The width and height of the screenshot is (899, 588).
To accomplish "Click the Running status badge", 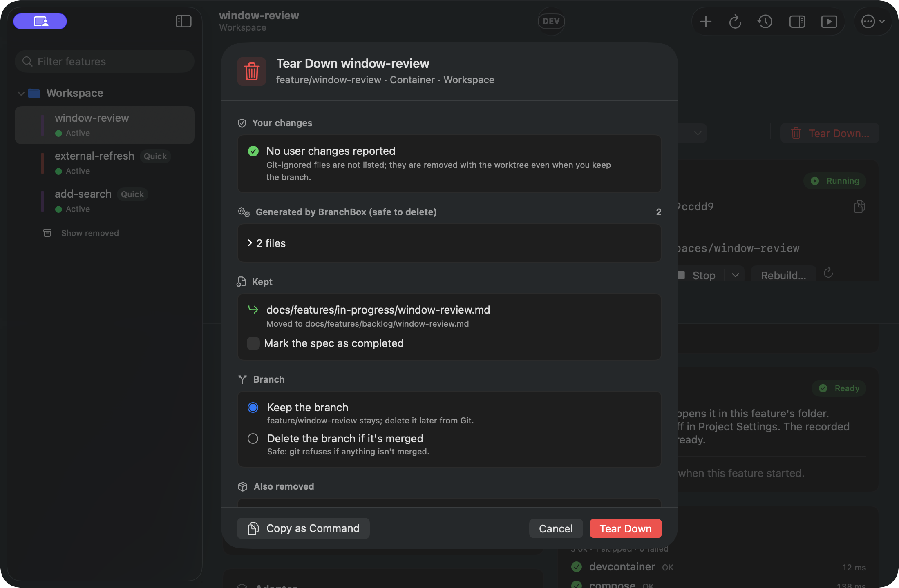I will point(835,181).
